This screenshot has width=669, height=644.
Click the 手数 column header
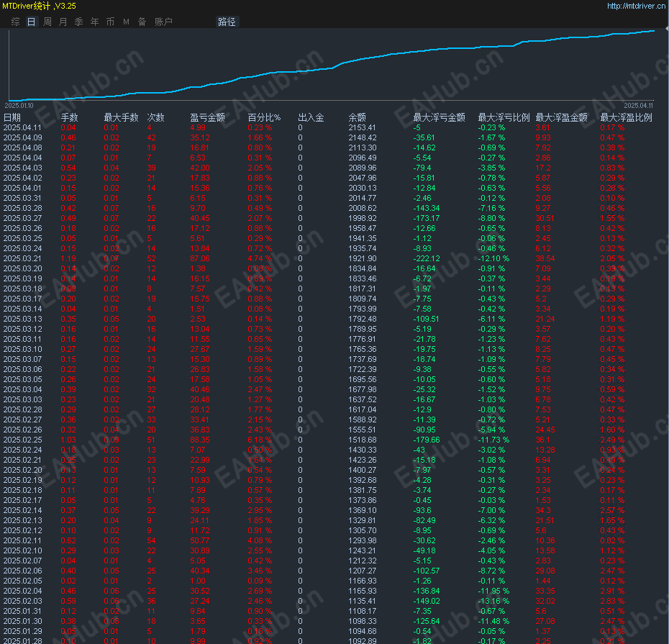(x=70, y=117)
